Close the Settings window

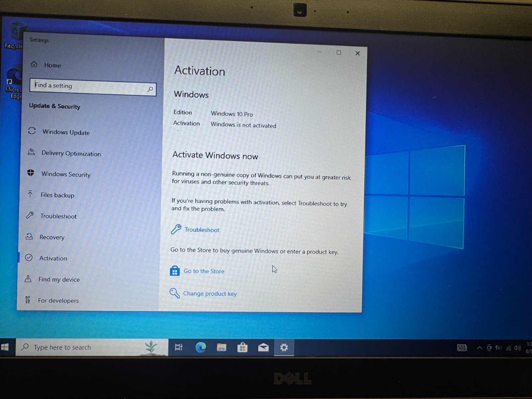pyautogui.click(x=357, y=53)
